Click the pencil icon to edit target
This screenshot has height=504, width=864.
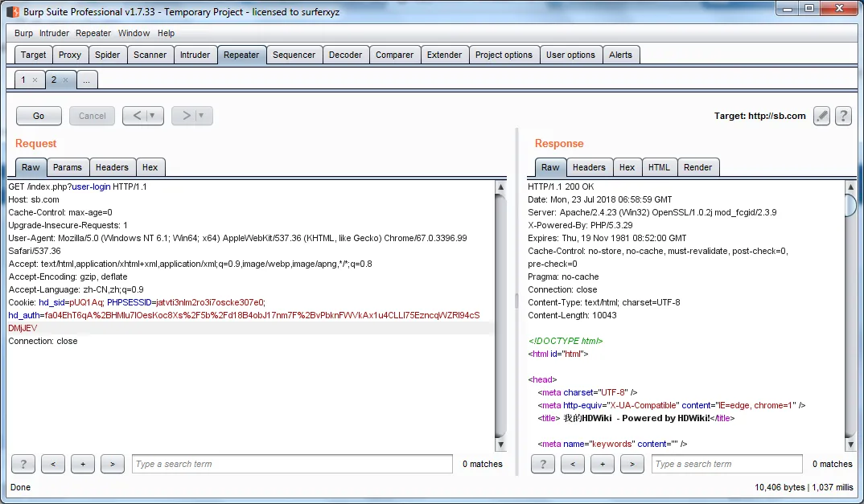pos(821,116)
